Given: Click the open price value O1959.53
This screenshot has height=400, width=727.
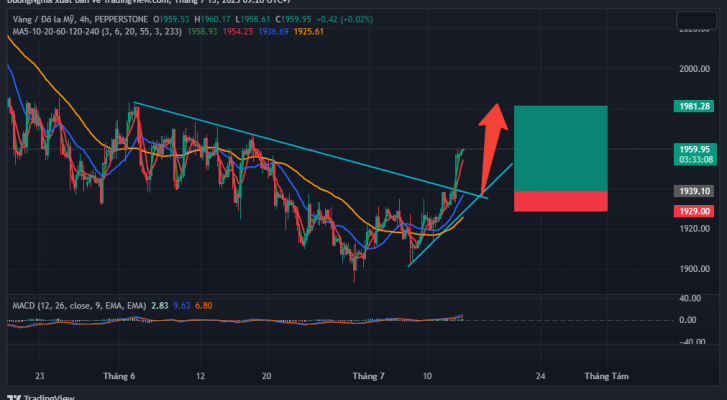Looking at the screenshot, I should click(x=172, y=19).
